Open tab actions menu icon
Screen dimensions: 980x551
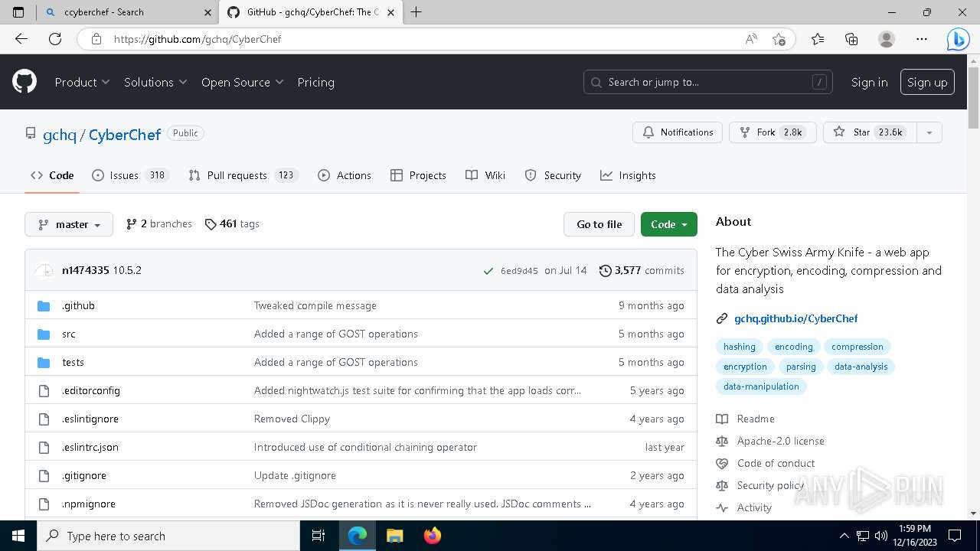[18, 12]
